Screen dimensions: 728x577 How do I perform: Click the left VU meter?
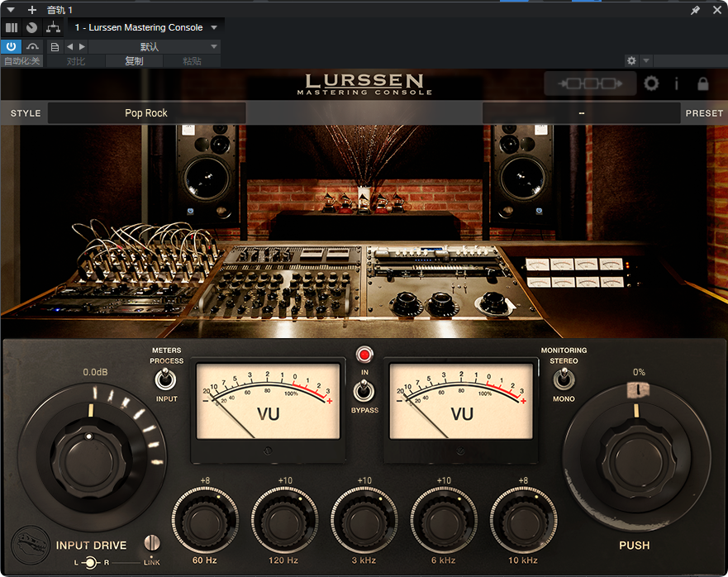(269, 401)
